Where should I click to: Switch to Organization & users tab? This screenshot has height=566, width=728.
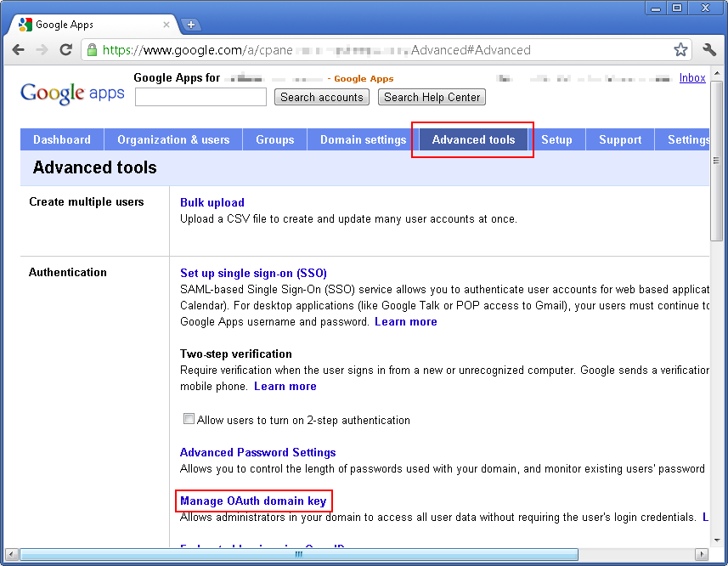173,139
